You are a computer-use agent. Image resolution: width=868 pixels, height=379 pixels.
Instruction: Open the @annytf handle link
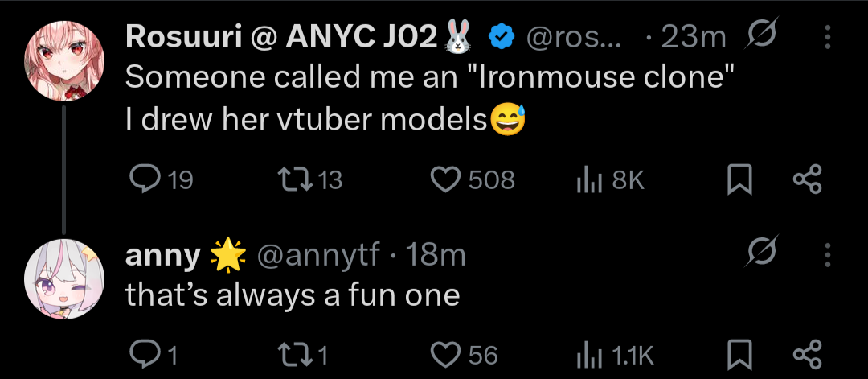tap(320, 256)
